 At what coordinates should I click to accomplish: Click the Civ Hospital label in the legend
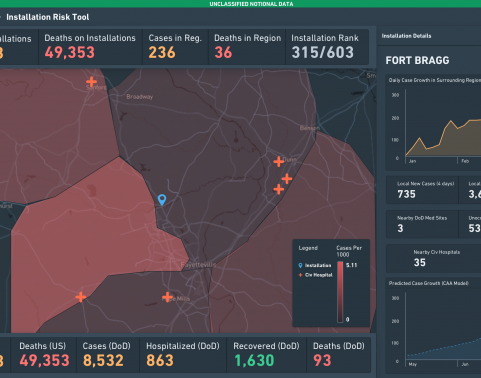[x=319, y=275]
